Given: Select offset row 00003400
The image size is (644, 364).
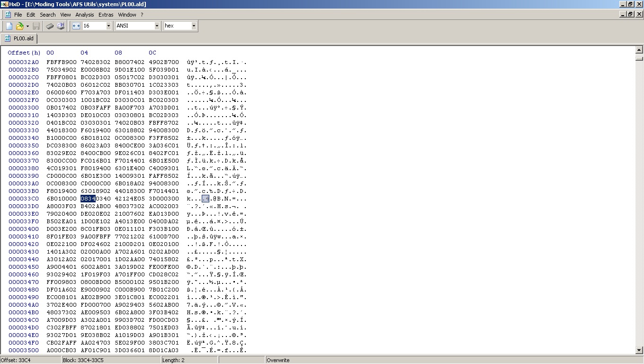Looking at the screenshot, I should pos(24,229).
